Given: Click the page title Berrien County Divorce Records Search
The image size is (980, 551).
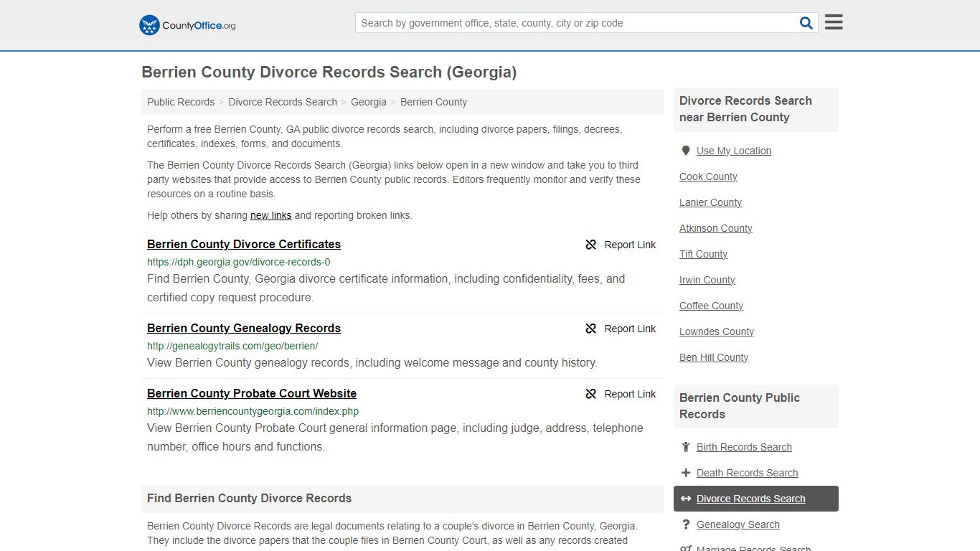Looking at the screenshot, I should [x=329, y=72].
